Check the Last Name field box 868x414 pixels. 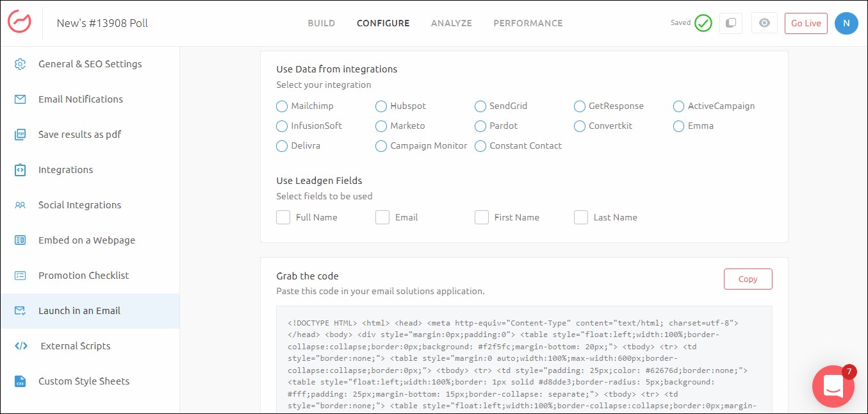click(x=581, y=217)
